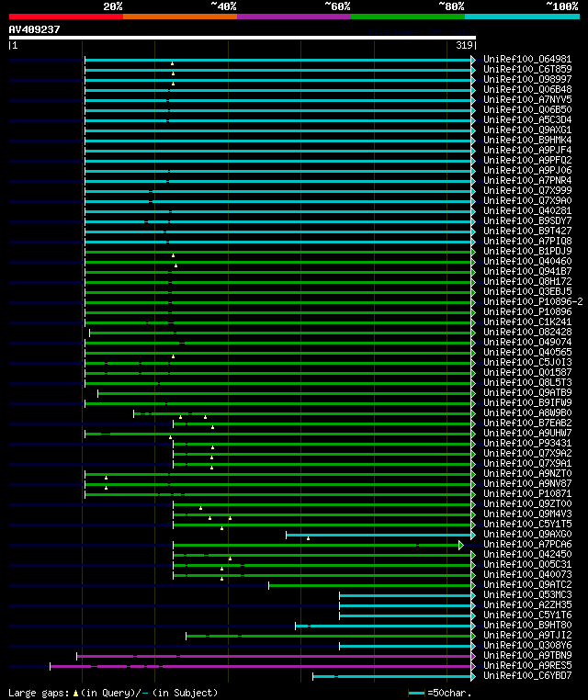Click the UniRef100_Q40073 hit name
The height and width of the screenshot is (700, 588).
[527, 574]
